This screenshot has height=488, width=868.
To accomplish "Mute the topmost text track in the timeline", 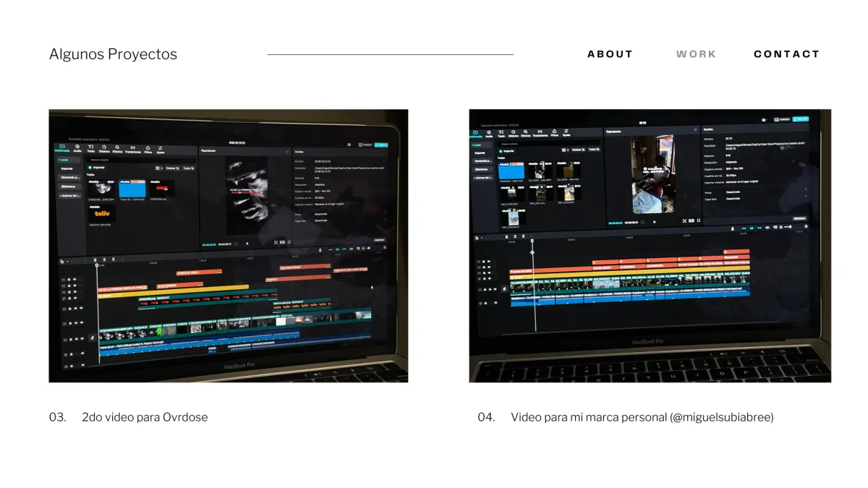I will click(75, 280).
